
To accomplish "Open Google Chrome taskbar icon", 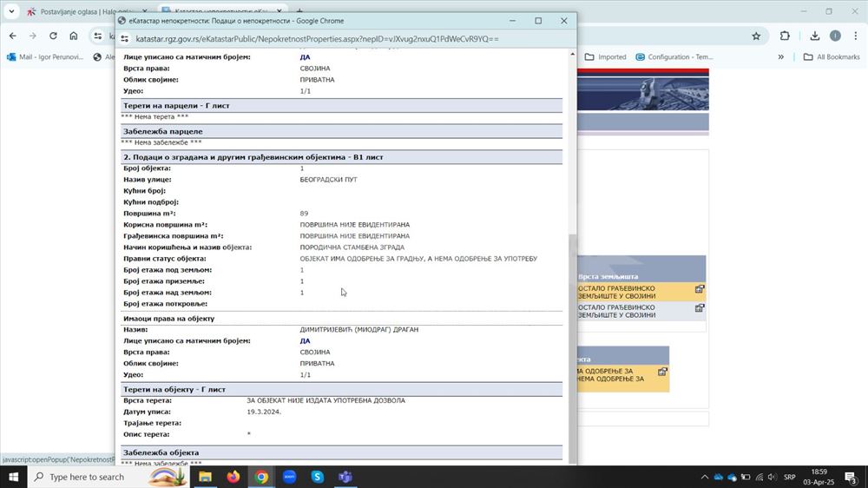I will (x=261, y=477).
